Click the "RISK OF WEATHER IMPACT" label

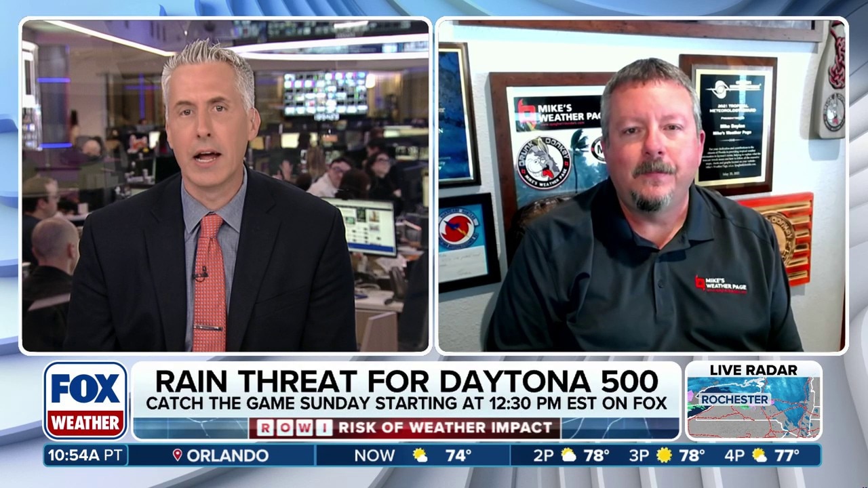[x=445, y=428]
